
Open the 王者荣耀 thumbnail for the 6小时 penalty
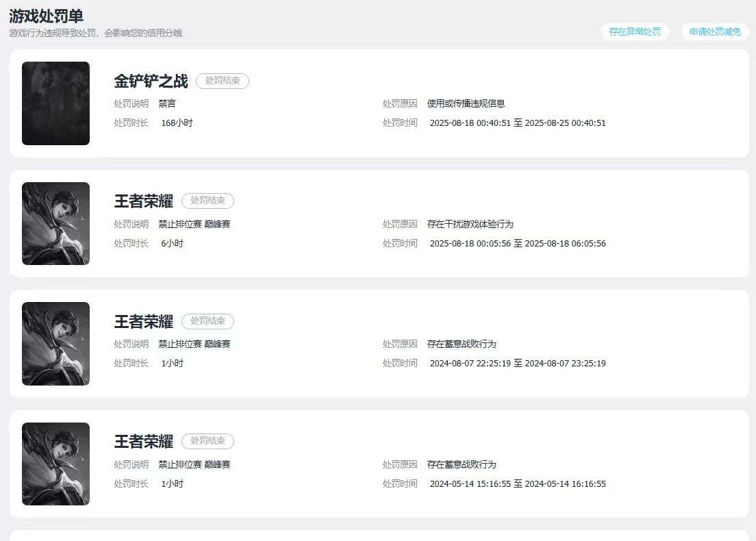pos(56,224)
